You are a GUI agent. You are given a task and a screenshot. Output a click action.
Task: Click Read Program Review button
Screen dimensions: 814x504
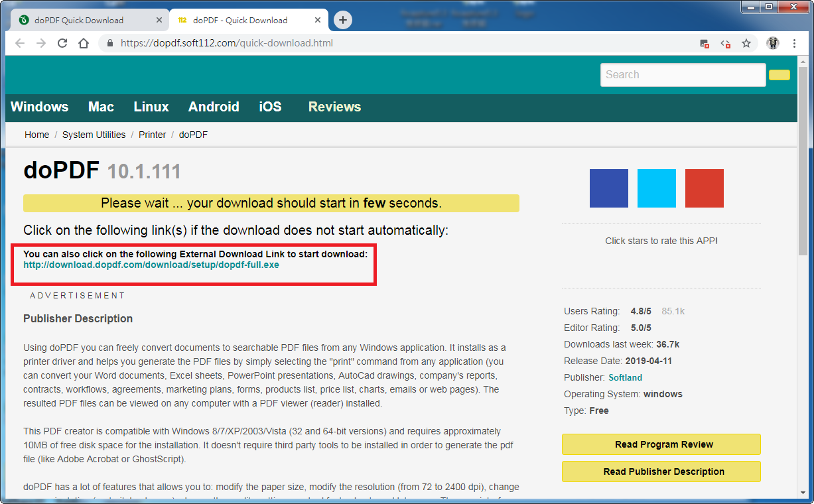click(661, 444)
